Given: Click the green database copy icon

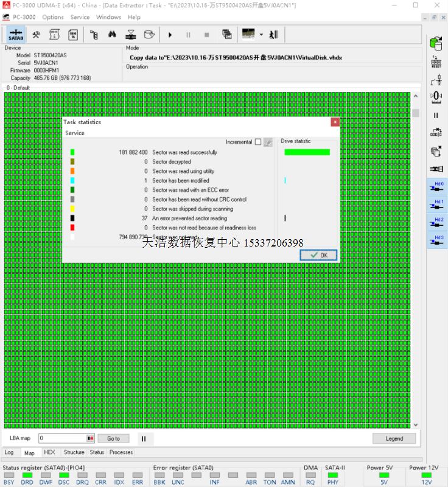Looking at the screenshot, I should coord(436,44).
